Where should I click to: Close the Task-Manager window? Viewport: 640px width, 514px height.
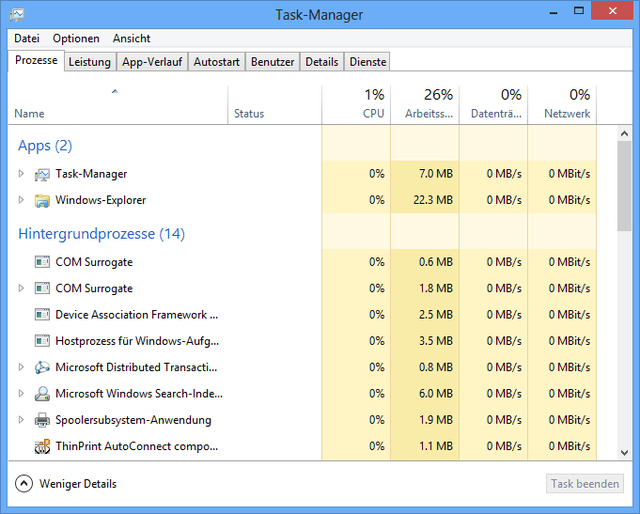612,11
